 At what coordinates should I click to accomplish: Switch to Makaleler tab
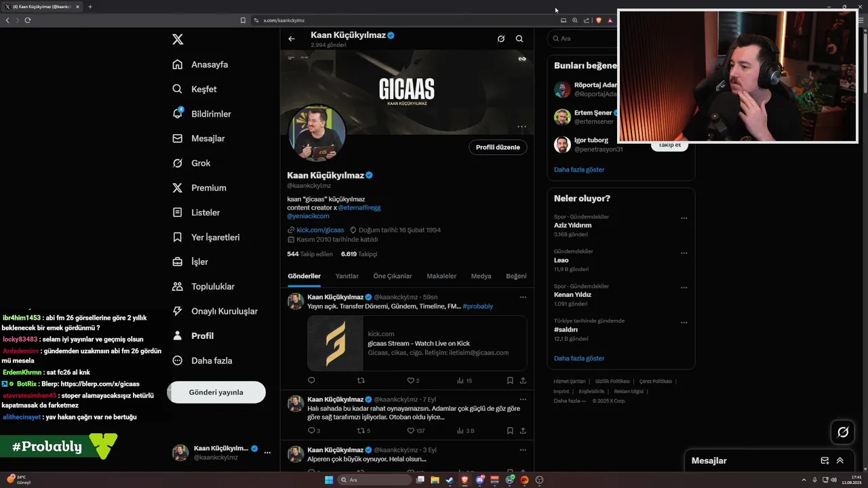pyautogui.click(x=441, y=276)
